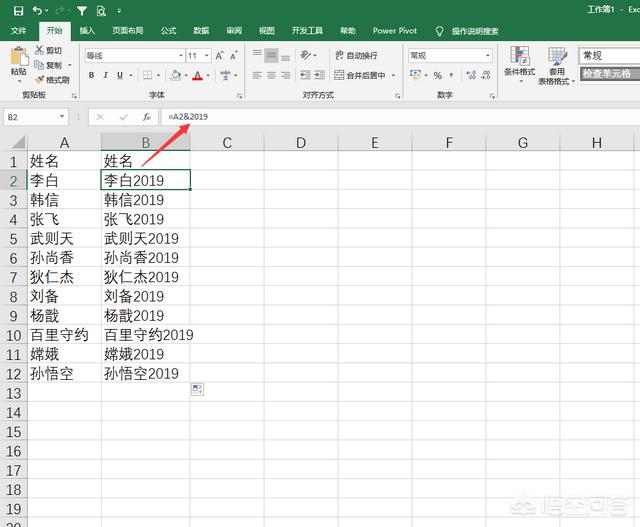The width and height of the screenshot is (640, 527).
Task: Switch to the Page Layout (页面布局) tab
Action: (x=128, y=31)
